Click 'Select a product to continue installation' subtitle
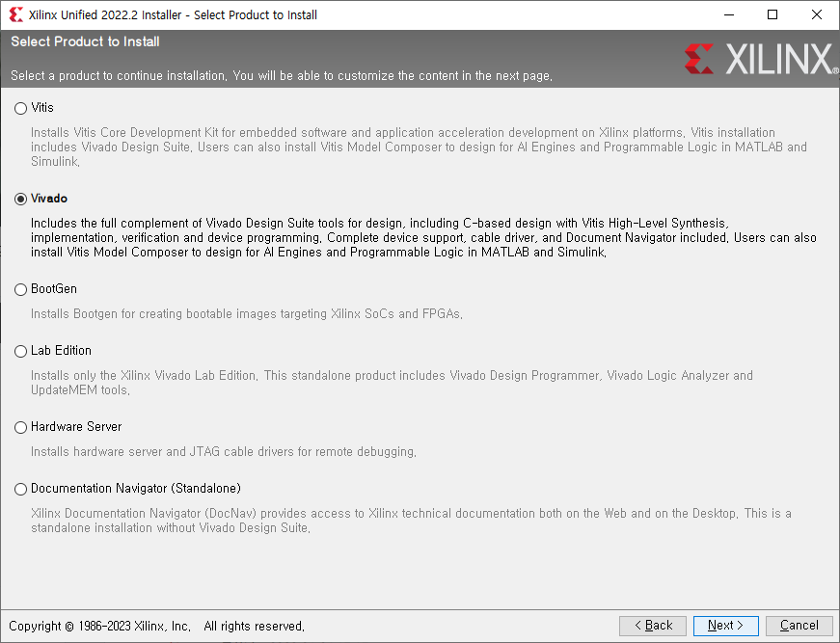840x643 pixels. 282,75
